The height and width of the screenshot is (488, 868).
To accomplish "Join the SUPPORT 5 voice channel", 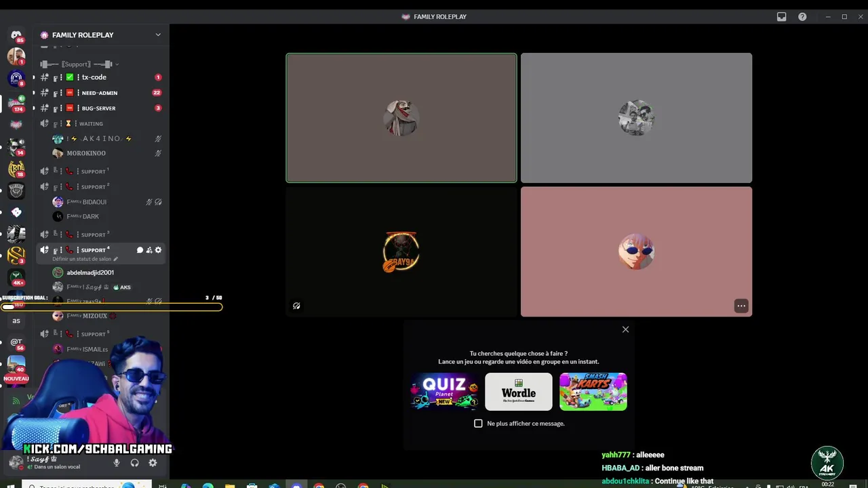I will (102, 334).
